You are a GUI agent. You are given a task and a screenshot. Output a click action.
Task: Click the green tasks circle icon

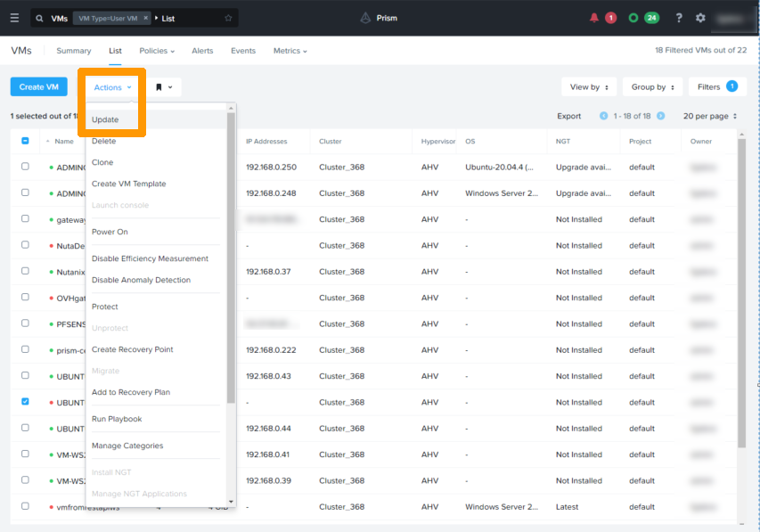(x=633, y=18)
